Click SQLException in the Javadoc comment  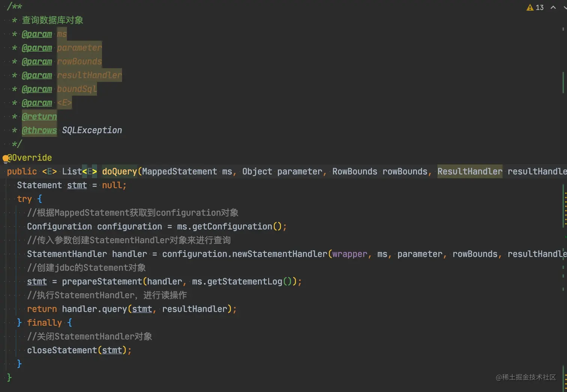click(92, 130)
